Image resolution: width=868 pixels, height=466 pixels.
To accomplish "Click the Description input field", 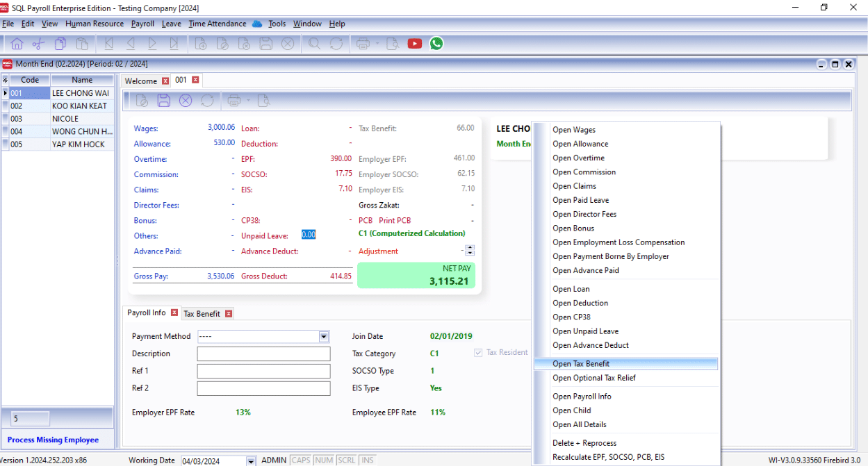I will (263, 354).
